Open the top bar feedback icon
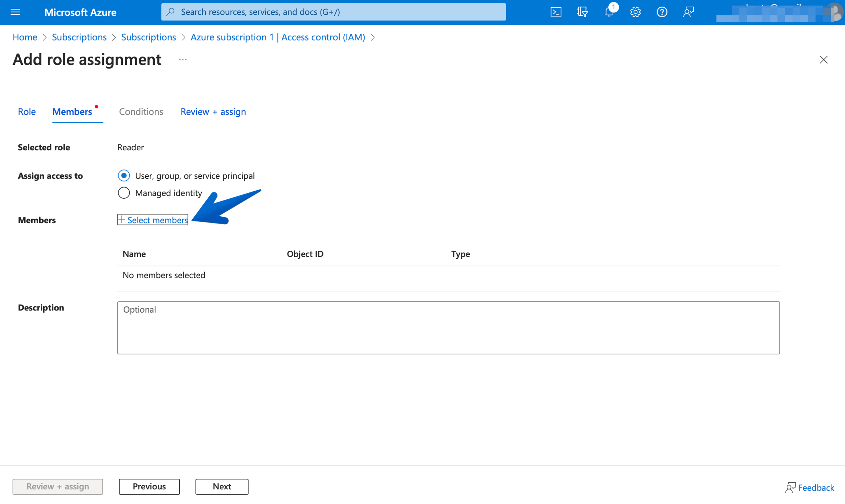Screen dimensions: 845x504 [688, 12]
